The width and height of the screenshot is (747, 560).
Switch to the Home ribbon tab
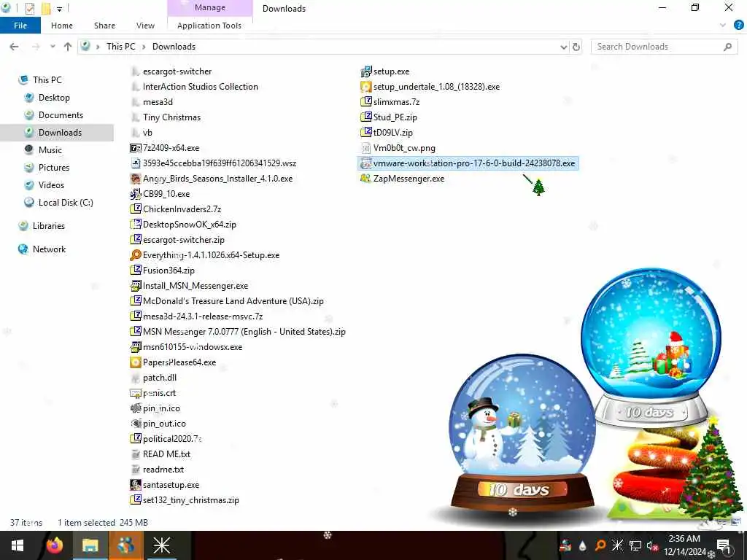[x=62, y=26]
